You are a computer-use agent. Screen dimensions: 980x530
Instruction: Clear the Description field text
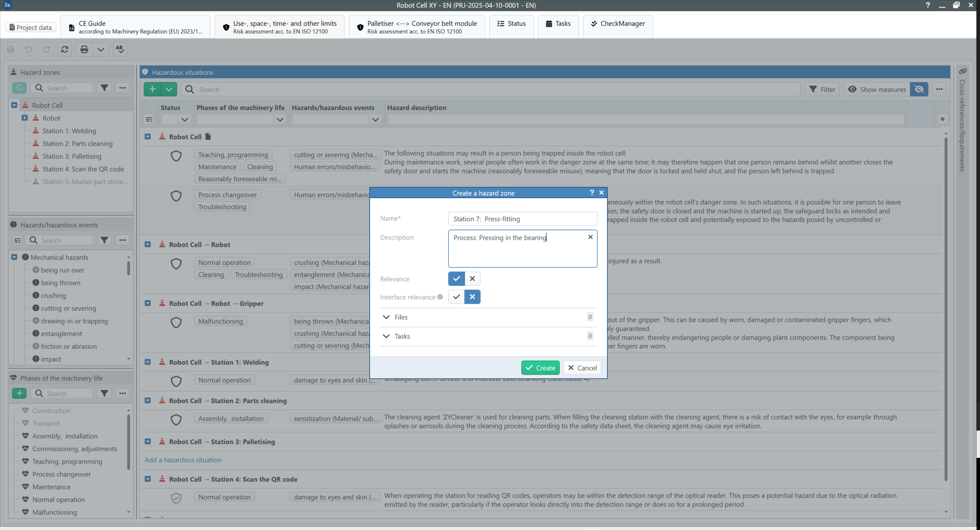(590, 237)
